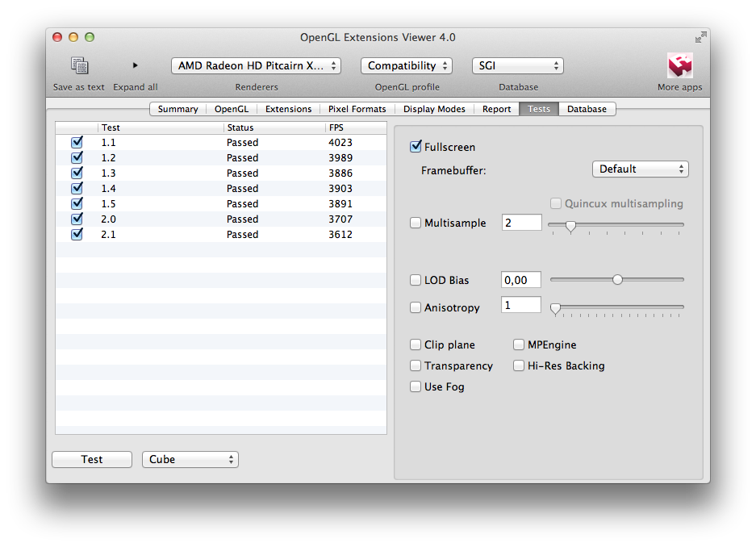Close the window with the red button
This screenshot has width=756, height=547.
coord(57,37)
